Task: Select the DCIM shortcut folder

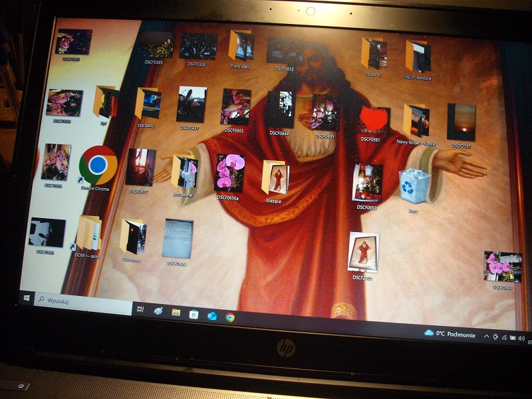Action: click(x=88, y=233)
